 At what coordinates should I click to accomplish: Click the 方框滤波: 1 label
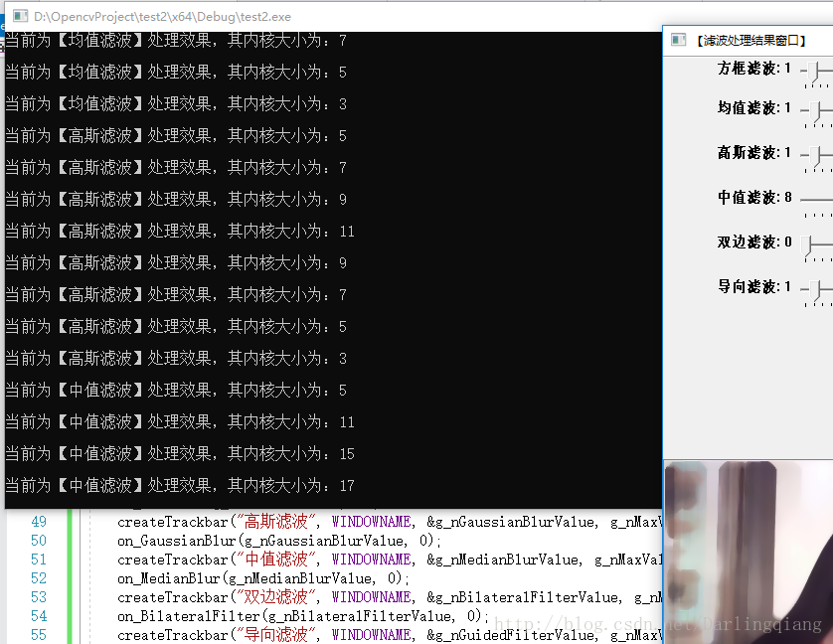[x=754, y=69]
